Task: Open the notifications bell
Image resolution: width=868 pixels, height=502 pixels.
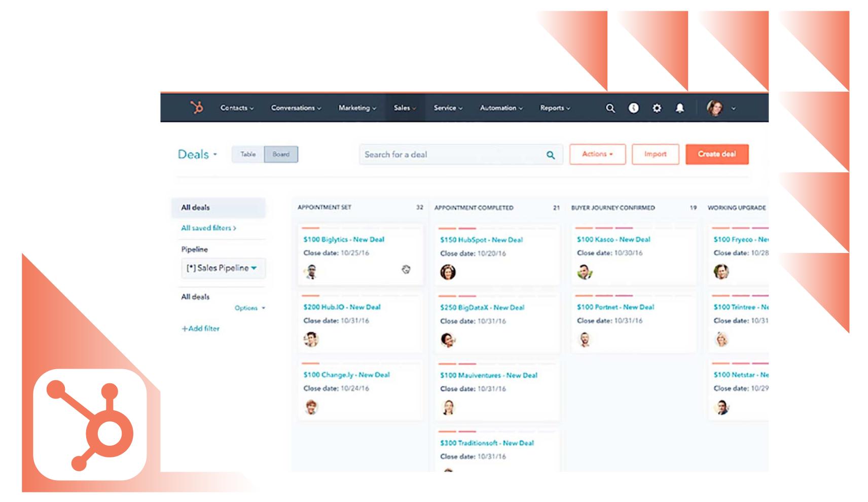Action: coord(680,108)
